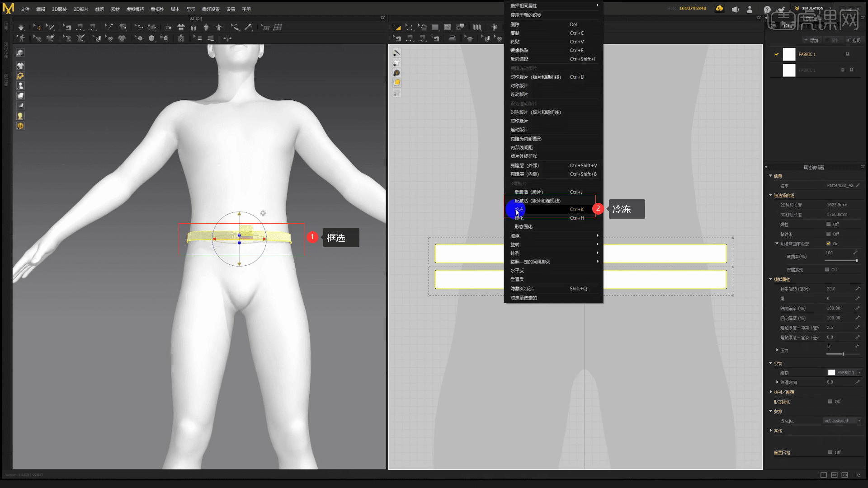Select the move/transform gizmo tool

[38, 28]
